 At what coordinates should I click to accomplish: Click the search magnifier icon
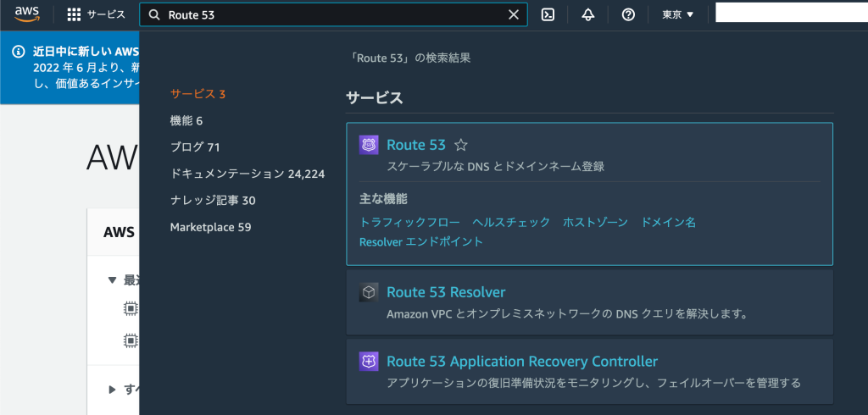[x=155, y=15]
